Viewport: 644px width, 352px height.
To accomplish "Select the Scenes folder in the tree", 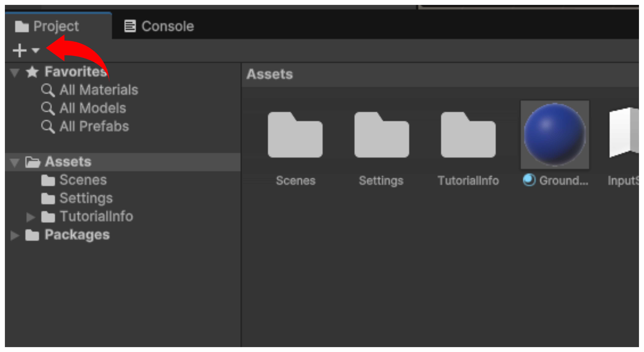I will coord(83,180).
